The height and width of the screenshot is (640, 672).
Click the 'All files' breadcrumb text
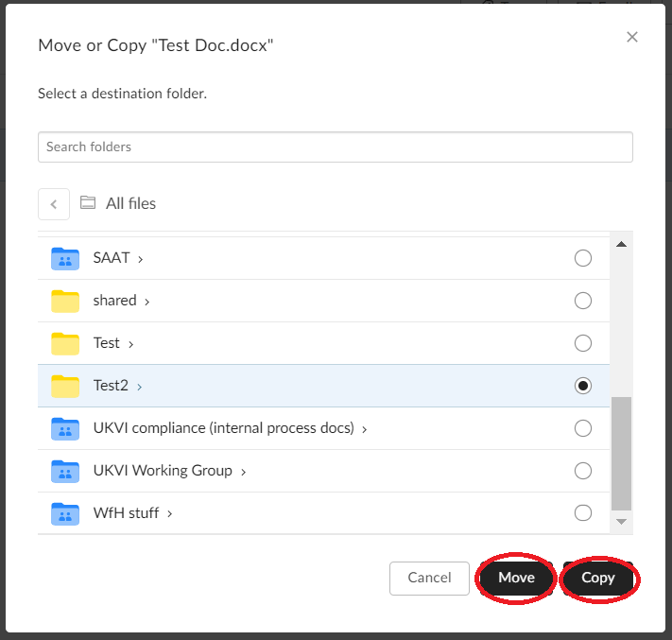[x=130, y=203]
